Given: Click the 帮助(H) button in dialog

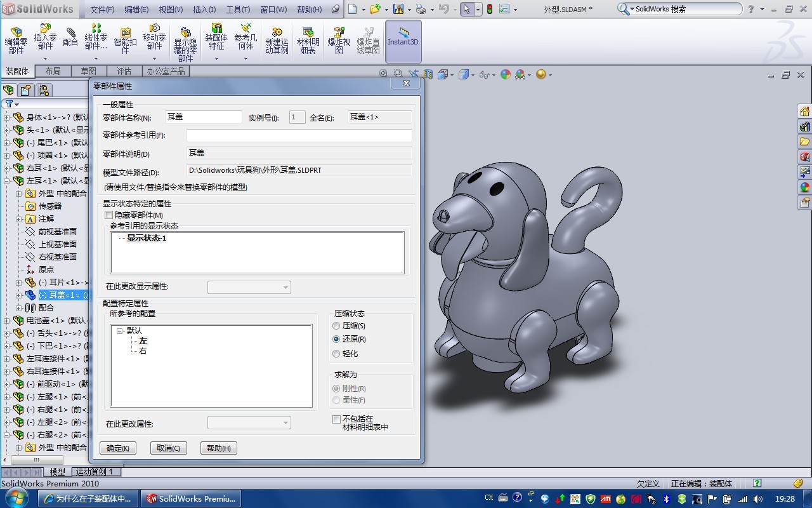Looking at the screenshot, I should tap(218, 448).
